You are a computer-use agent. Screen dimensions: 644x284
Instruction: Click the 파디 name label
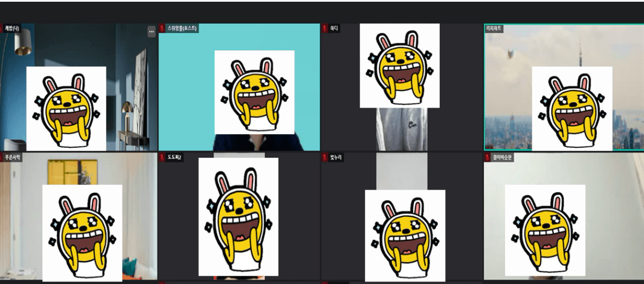334,28
